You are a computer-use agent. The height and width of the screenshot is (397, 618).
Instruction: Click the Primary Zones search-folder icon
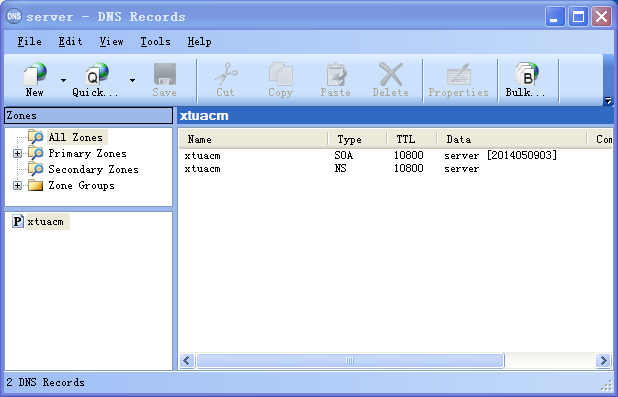coord(35,153)
